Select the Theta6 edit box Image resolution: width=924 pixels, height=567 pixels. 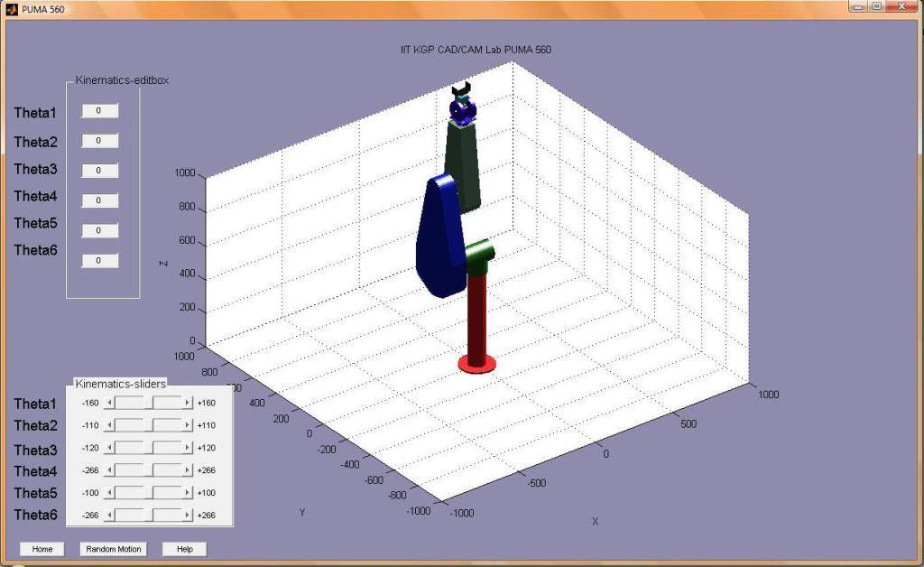[x=99, y=261]
